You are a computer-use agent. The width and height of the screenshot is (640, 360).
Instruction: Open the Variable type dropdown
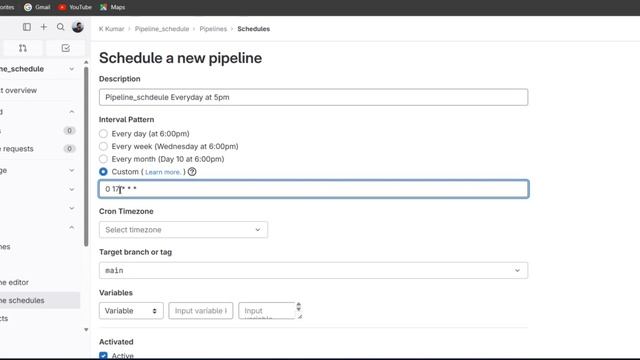click(131, 311)
